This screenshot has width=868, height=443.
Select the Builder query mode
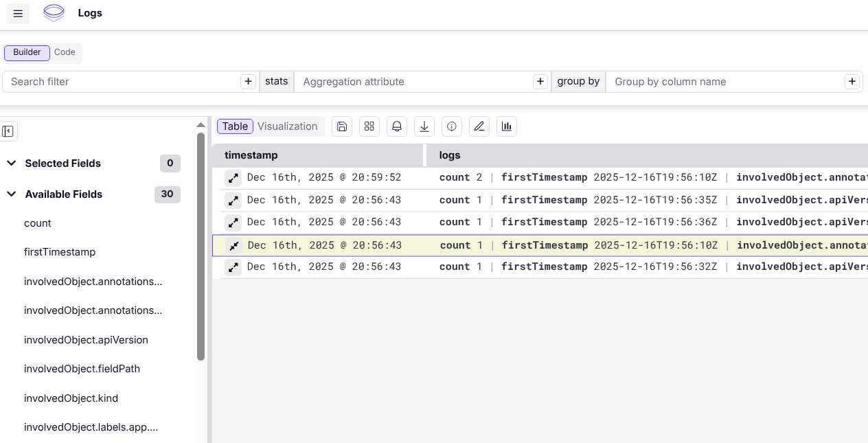click(27, 52)
